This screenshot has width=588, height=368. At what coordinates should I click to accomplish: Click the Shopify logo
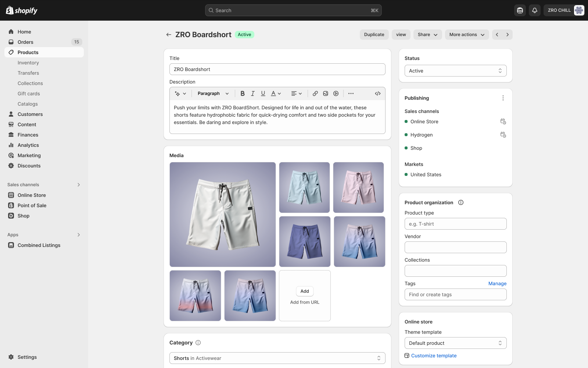(22, 10)
